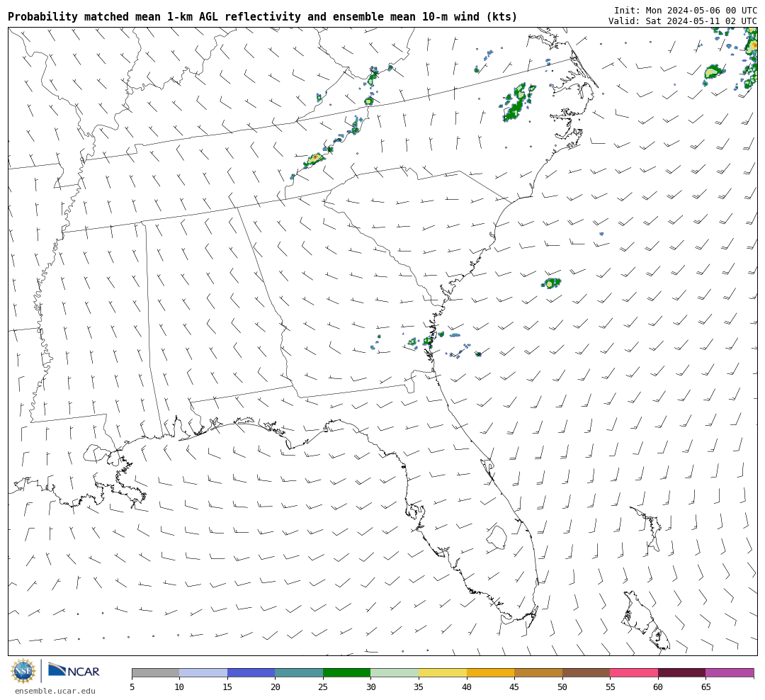Click the teal 20-25 colorbar swatch
The width and height of the screenshot is (765, 700).
[x=299, y=672]
